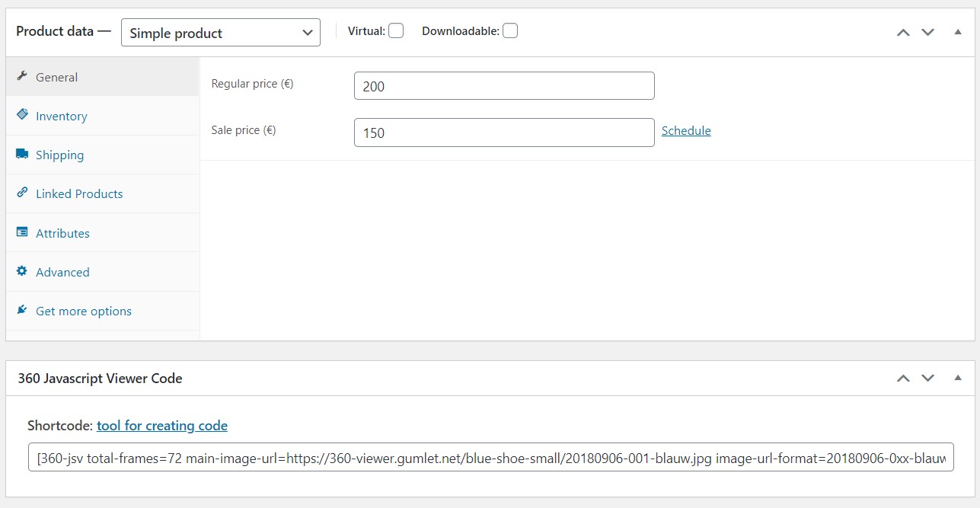Click the Advanced gear icon
The image size is (980, 508).
[22, 271]
